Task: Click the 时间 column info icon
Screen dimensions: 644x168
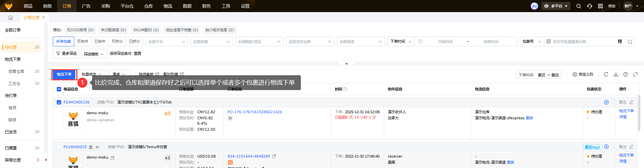Action: (345, 89)
